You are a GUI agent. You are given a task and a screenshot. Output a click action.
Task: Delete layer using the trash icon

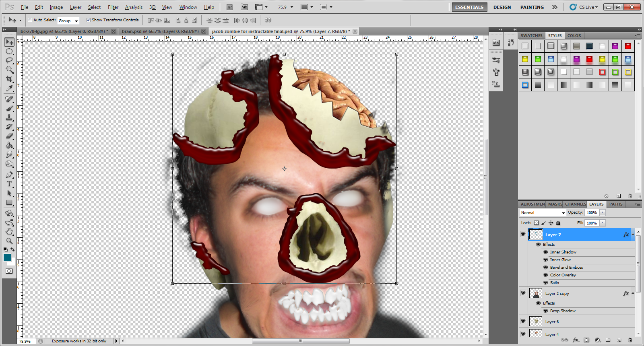point(630,340)
